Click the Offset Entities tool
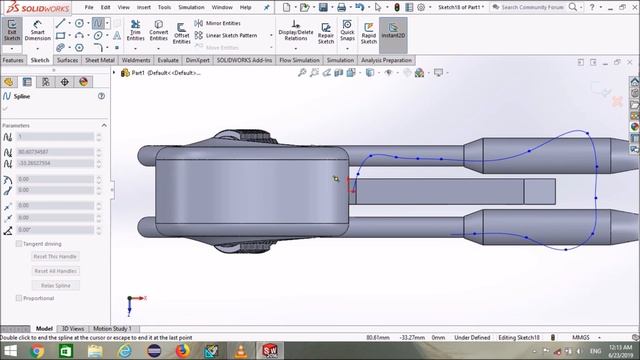This screenshot has width=640, height=360. [x=181, y=33]
